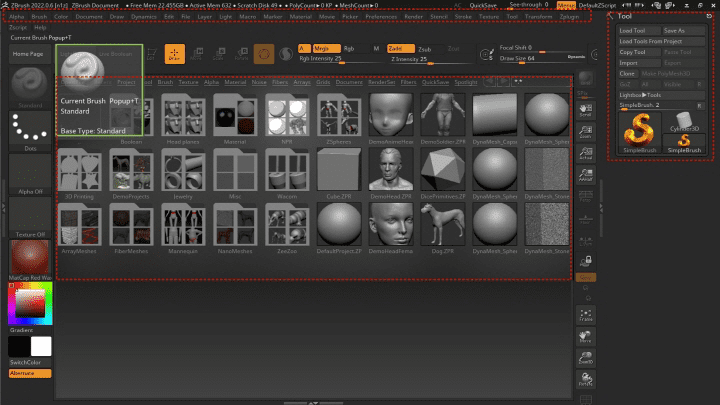Select the Rotate transform icon in top shelf
The width and height of the screenshot is (720, 405).
click(x=242, y=54)
